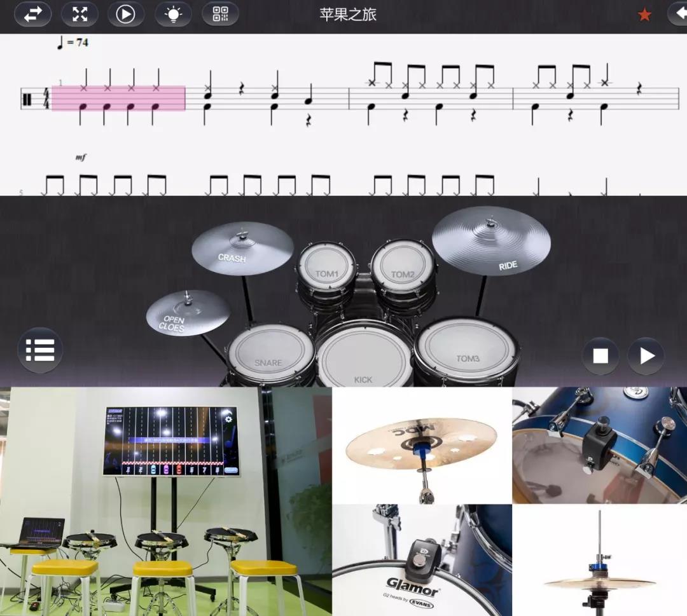Open the classroom photo with practice pads

[166, 502]
